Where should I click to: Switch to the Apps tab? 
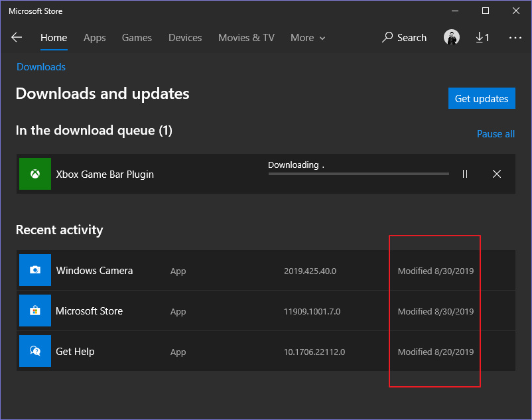95,38
